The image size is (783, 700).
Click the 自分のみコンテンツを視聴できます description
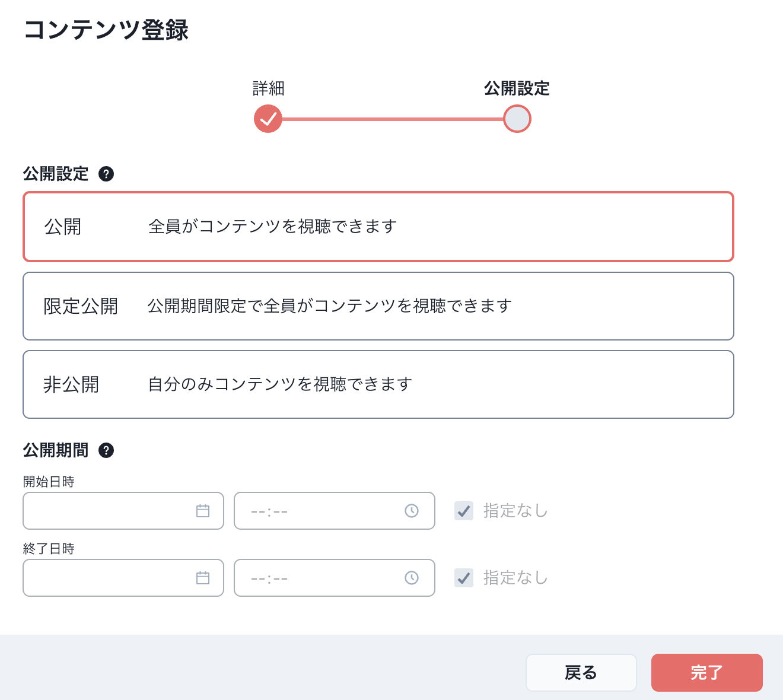pyautogui.click(x=280, y=384)
